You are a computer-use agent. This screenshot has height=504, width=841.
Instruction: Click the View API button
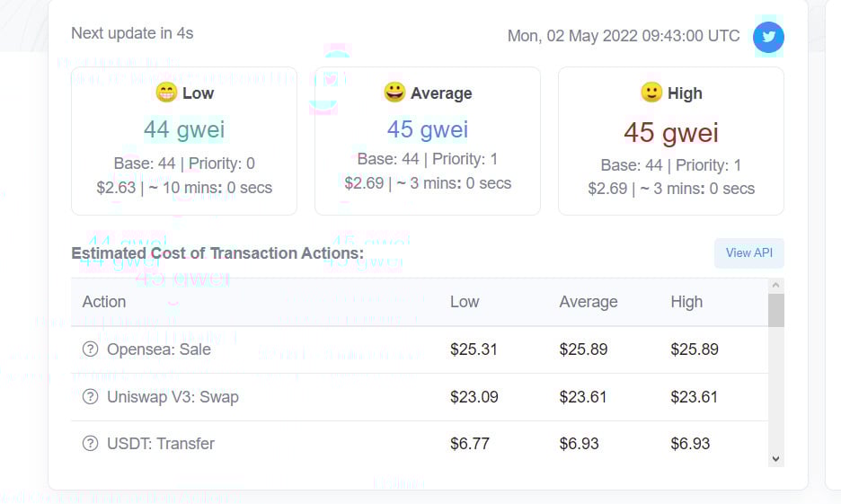click(748, 253)
